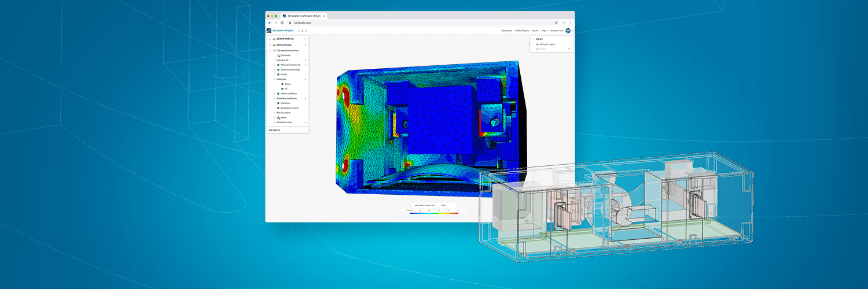The height and width of the screenshot is (289, 868).
Task: Collapse the SIMULATIONS section
Action: pyautogui.click(x=270, y=45)
